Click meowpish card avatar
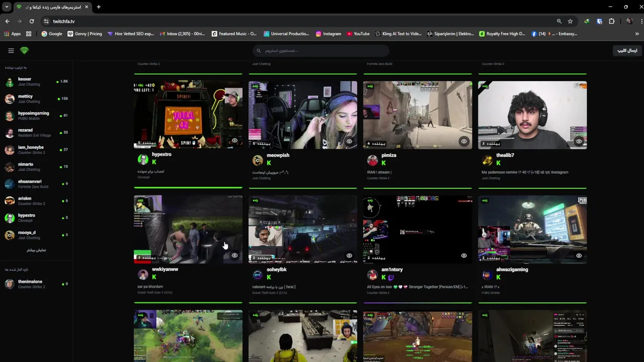 258,160
